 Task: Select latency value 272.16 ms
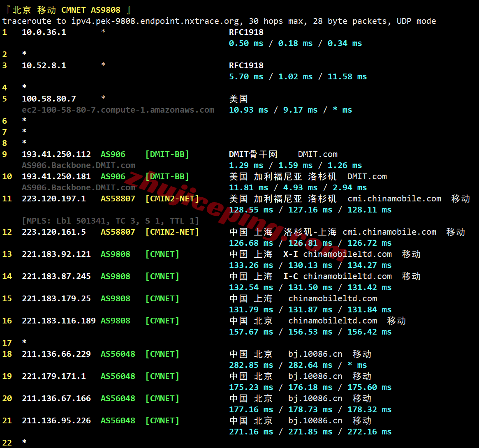[370, 432]
